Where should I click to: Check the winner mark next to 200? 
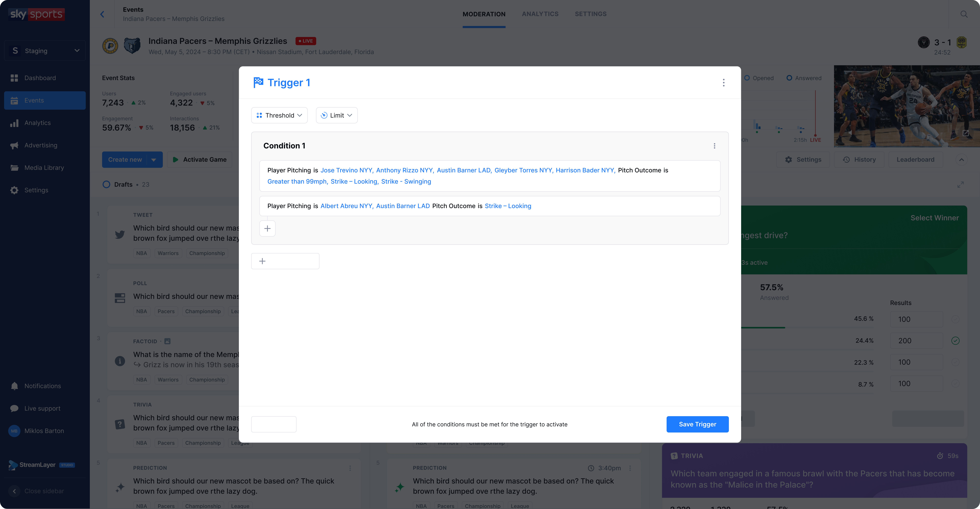955,341
